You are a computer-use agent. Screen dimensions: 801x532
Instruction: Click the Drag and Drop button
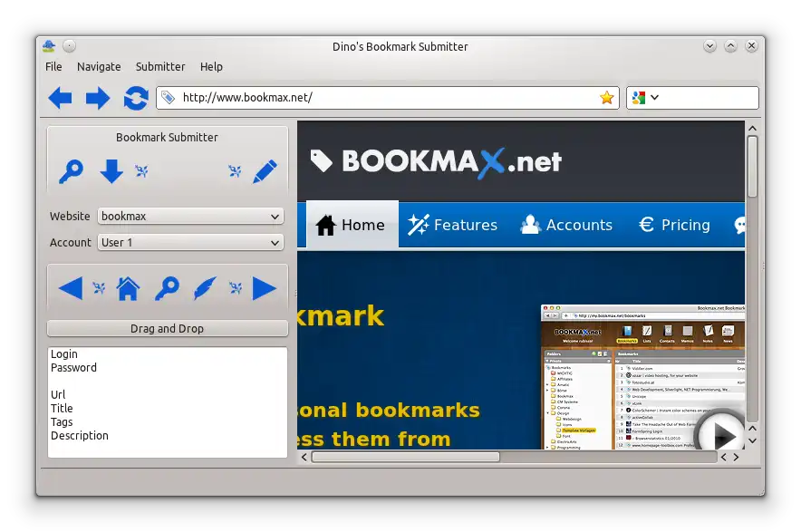(x=168, y=329)
